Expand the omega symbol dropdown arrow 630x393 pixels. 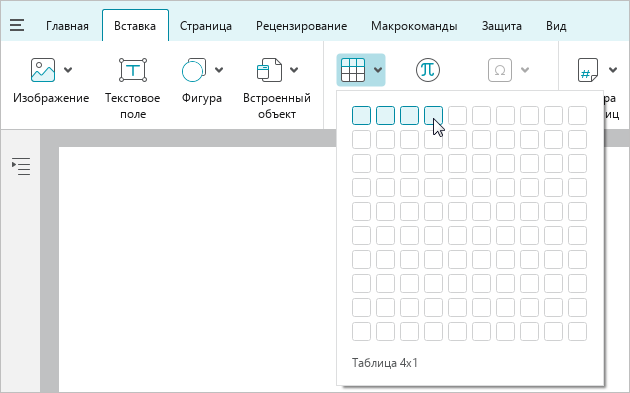tap(525, 70)
